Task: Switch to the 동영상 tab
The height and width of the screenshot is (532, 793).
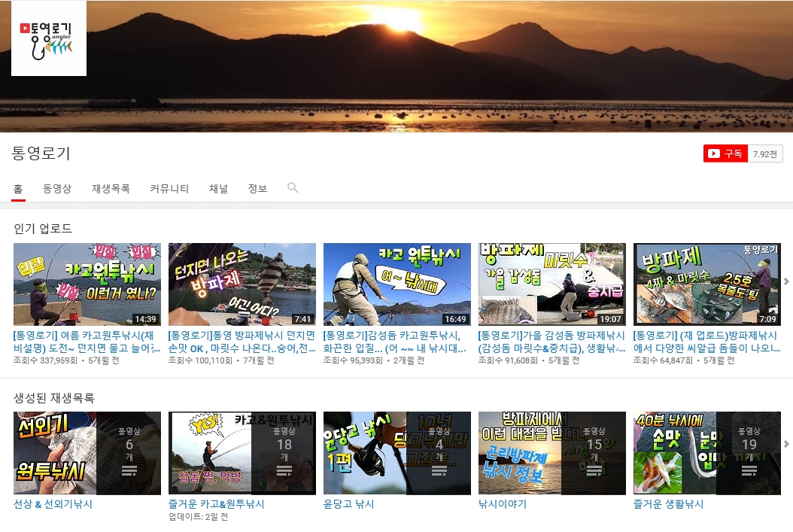Action: pos(57,189)
